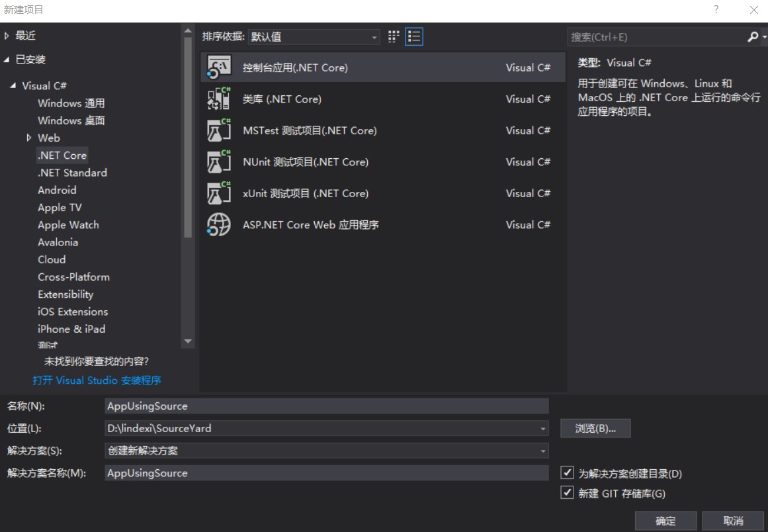Switch to medium icons list view
The width and height of the screenshot is (768, 532).
[414, 37]
